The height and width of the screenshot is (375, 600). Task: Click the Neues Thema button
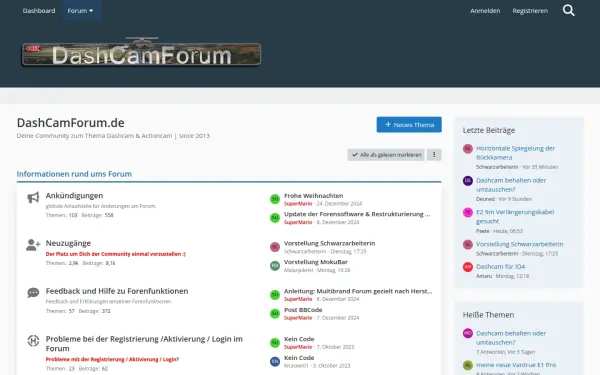click(409, 125)
